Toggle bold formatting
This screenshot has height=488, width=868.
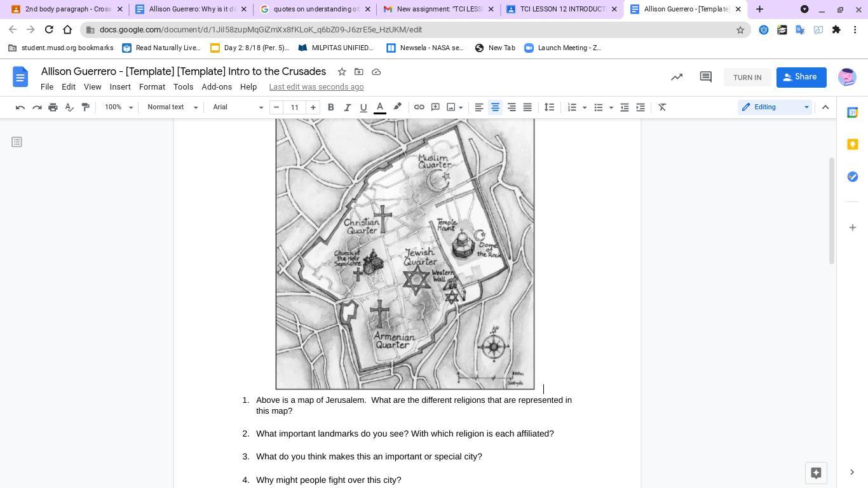330,107
